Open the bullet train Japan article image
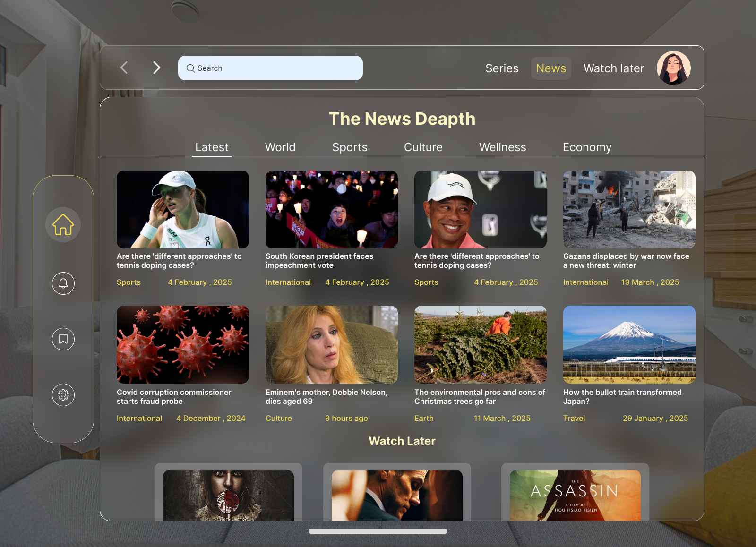Screen dimensions: 756x547 click(629, 344)
